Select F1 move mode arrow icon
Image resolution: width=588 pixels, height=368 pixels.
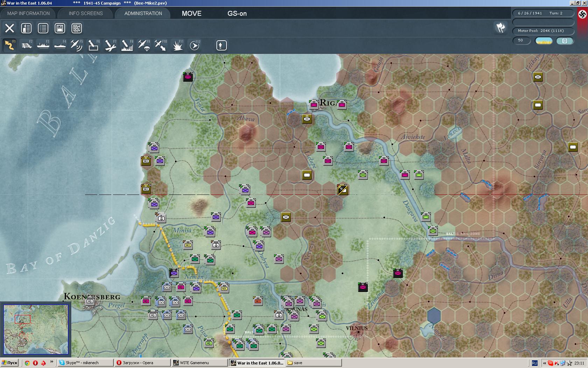[x=9, y=45]
